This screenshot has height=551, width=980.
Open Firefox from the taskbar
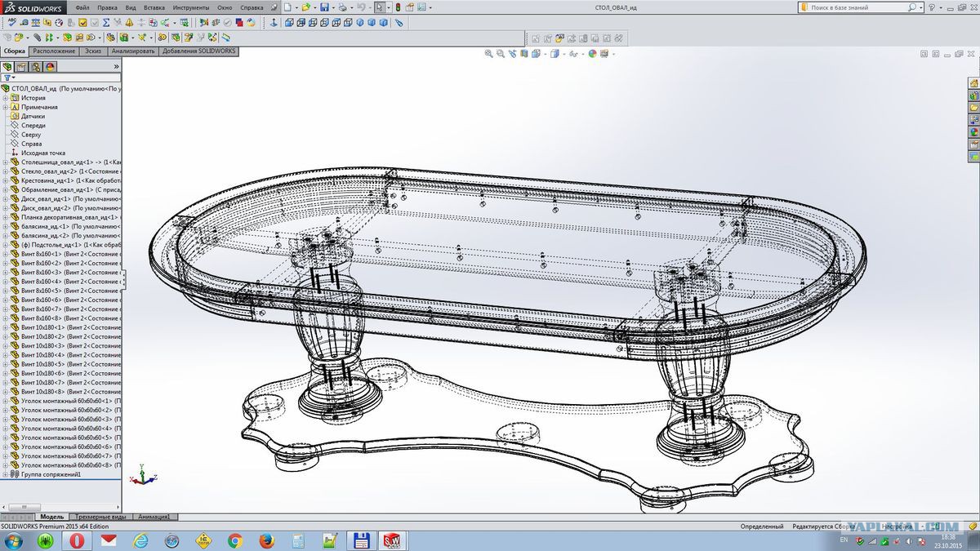[266, 540]
